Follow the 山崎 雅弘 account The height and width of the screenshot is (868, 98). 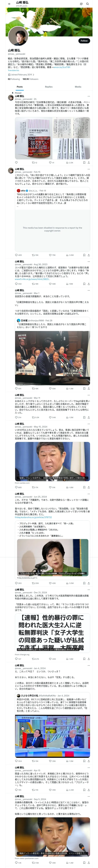click(x=84, y=41)
